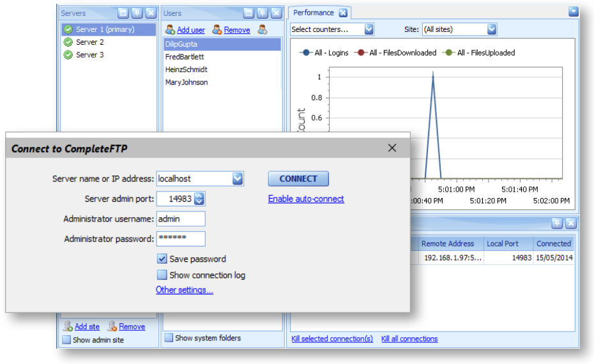Viewport: 594px width, 364px height.
Task: Click the CONNECT button
Action: click(x=298, y=179)
